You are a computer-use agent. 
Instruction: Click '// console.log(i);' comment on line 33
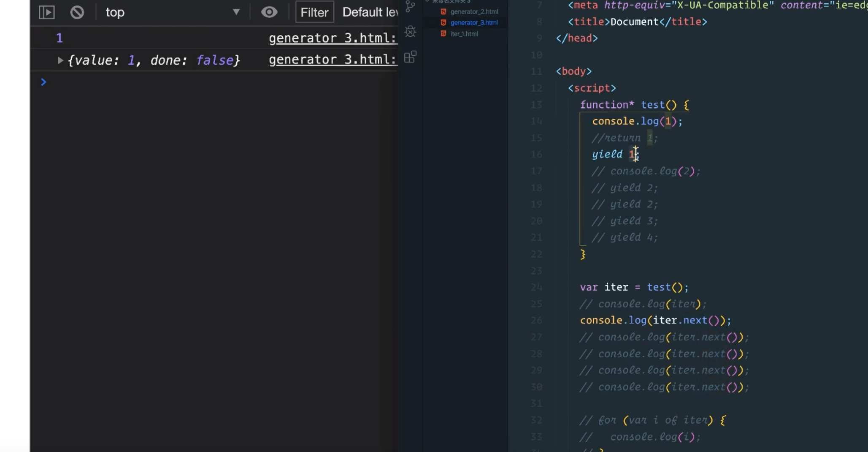640,437
